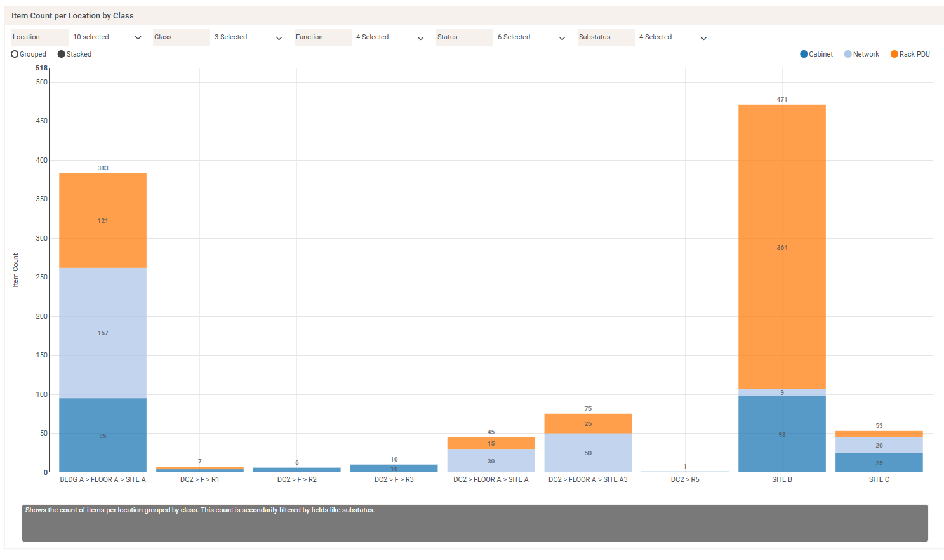Select the Grouped radio button
Screen dimensions: 944x560
coord(15,55)
